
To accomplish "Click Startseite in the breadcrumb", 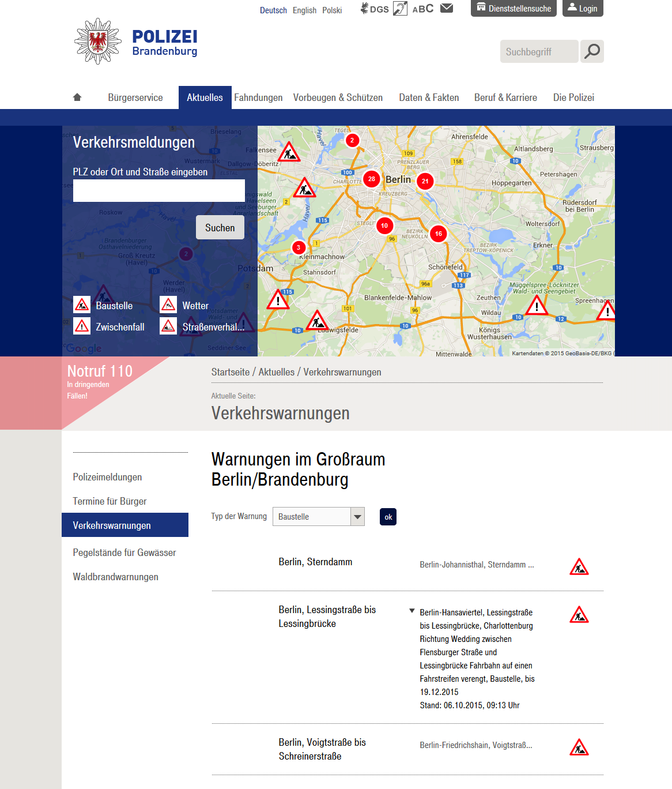I will point(231,372).
